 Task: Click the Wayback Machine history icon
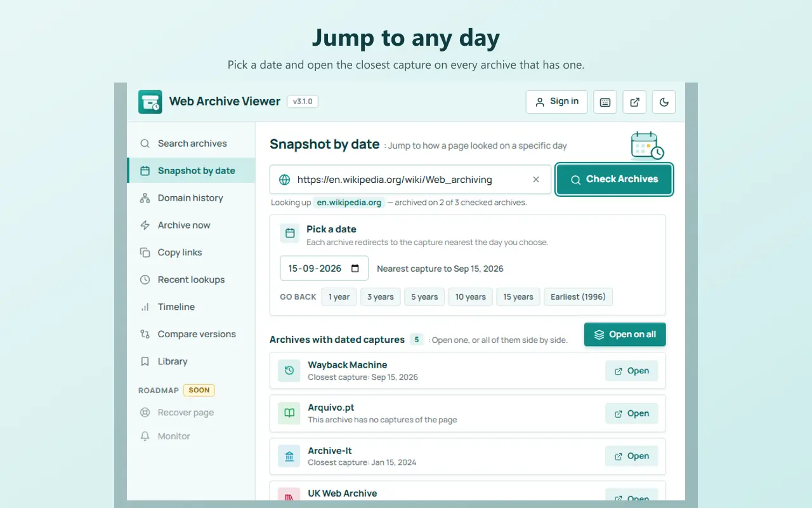(x=289, y=370)
